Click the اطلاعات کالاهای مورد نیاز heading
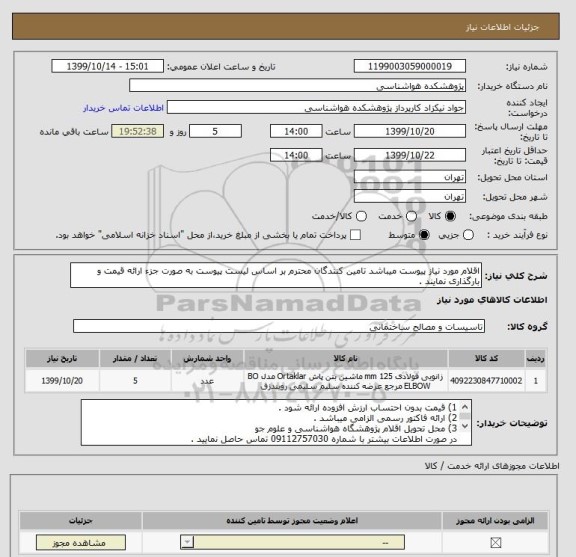 (492, 300)
